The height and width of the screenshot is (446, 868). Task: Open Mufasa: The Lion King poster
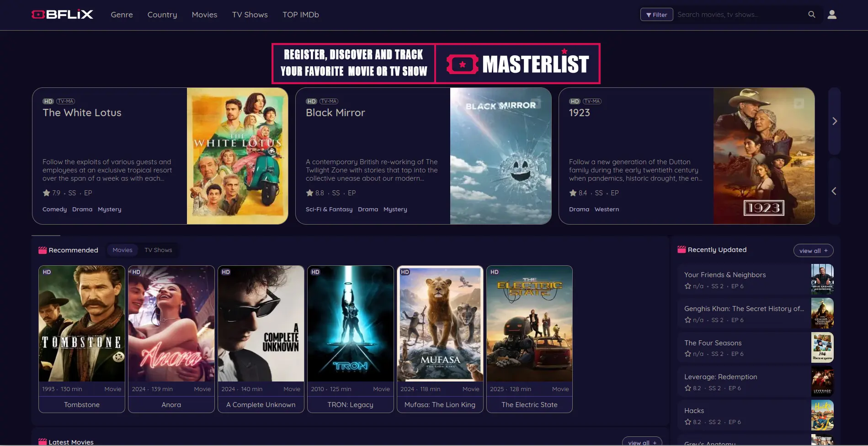[440, 324]
